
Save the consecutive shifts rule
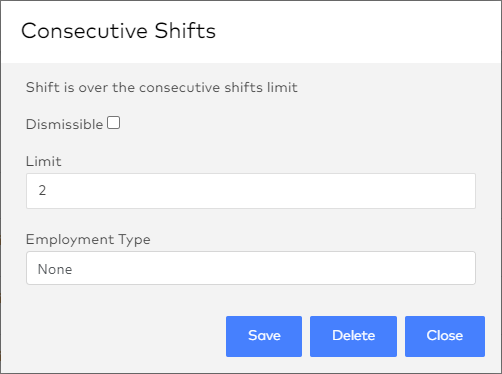[x=264, y=336]
